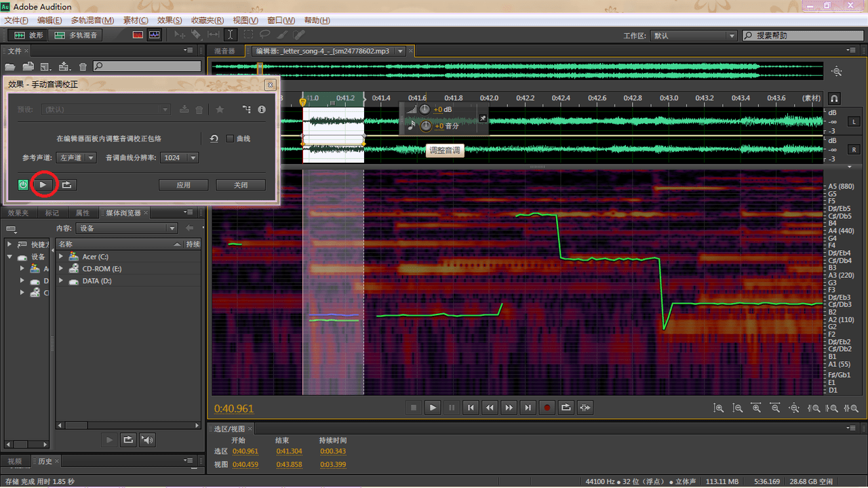
Task: Open the editor file dropdown arrow
Action: [x=400, y=51]
